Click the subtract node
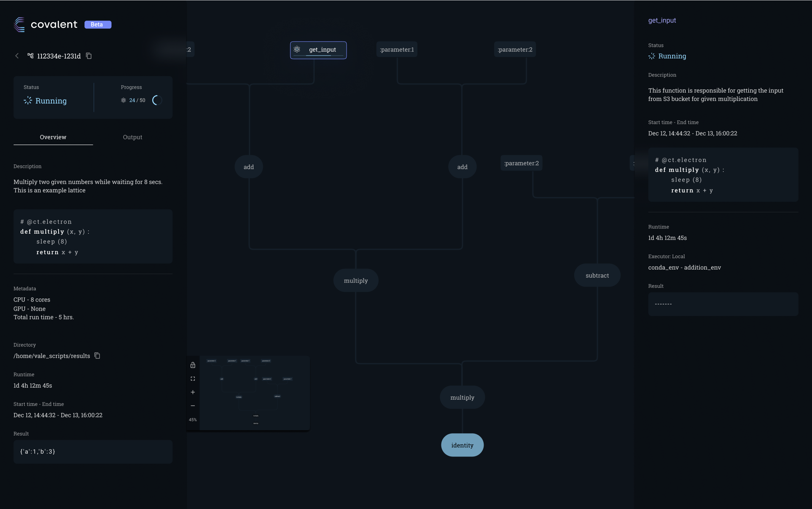This screenshot has height=509, width=812. (597, 275)
